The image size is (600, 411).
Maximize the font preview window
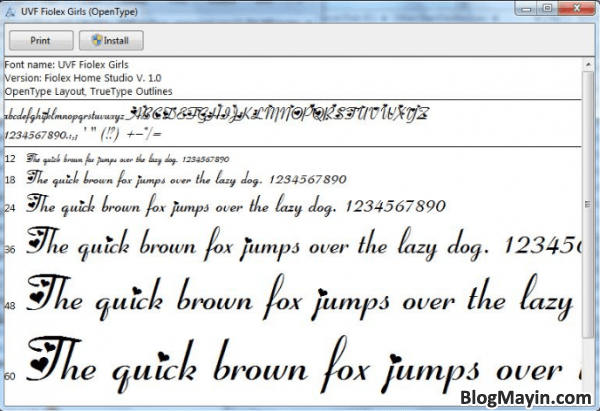tap(548, 7)
